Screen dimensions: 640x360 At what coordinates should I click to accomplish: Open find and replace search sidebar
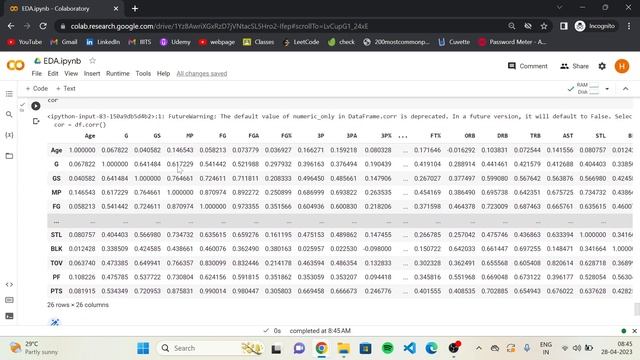(x=9, y=114)
